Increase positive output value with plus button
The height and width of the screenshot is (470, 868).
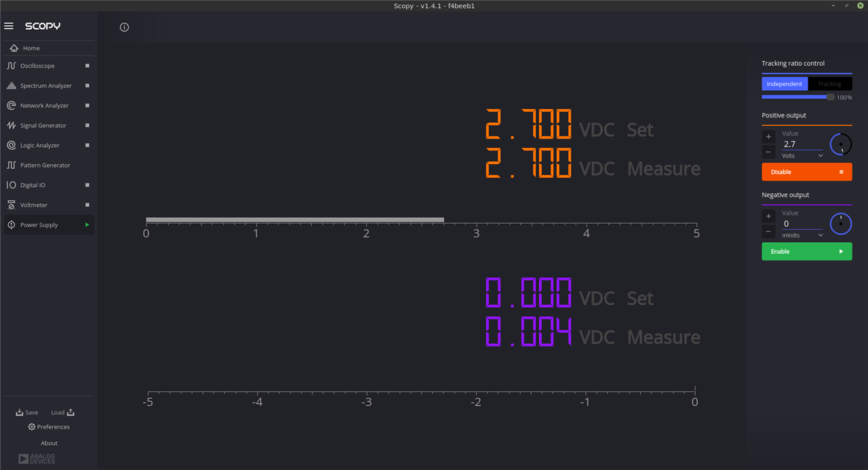(768, 137)
